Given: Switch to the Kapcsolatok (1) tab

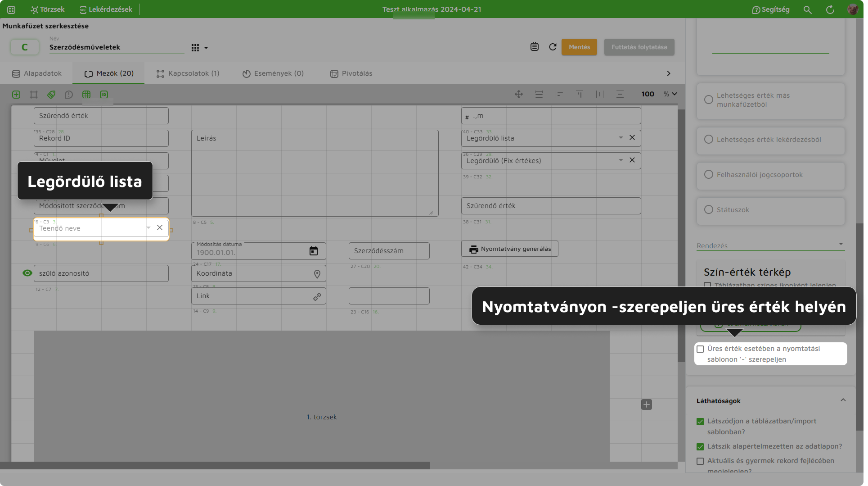Looking at the screenshot, I should point(188,73).
